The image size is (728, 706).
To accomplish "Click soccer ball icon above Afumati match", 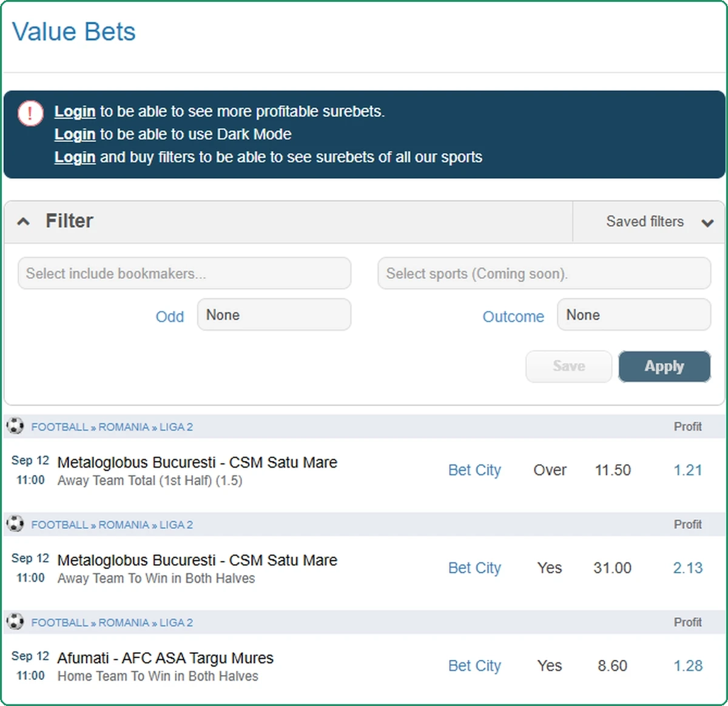I will click(15, 621).
